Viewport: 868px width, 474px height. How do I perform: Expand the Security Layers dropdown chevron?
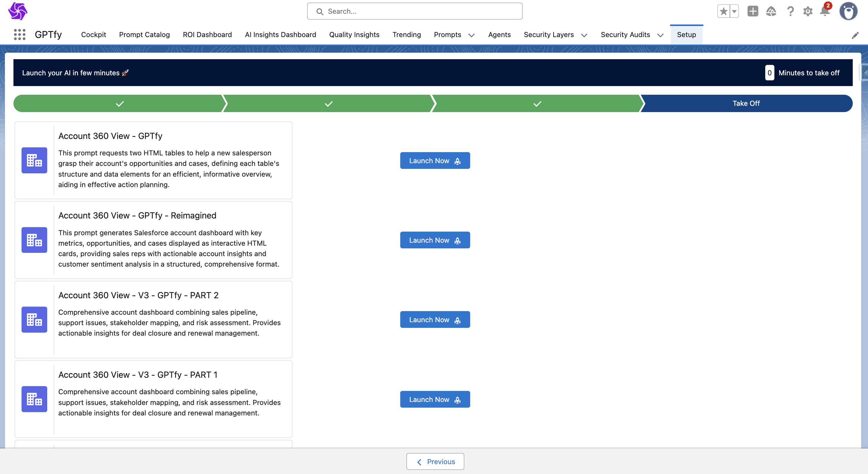[x=584, y=35]
